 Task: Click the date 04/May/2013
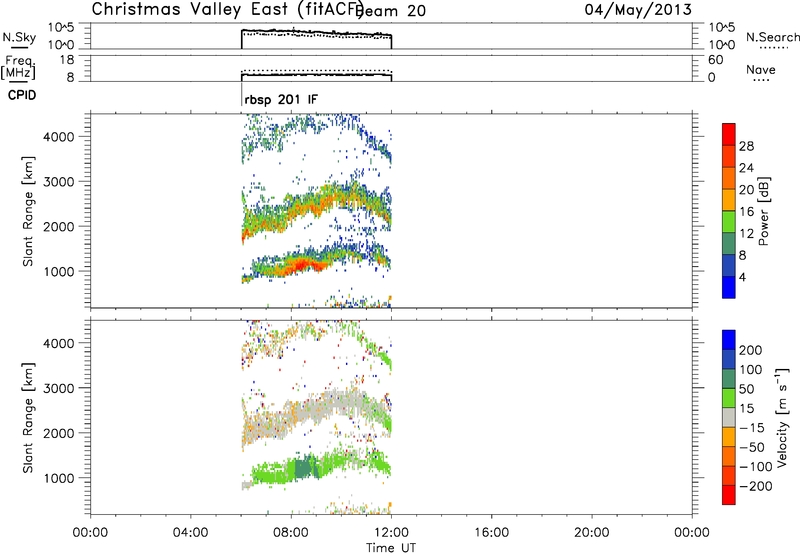tap(638, 10)
